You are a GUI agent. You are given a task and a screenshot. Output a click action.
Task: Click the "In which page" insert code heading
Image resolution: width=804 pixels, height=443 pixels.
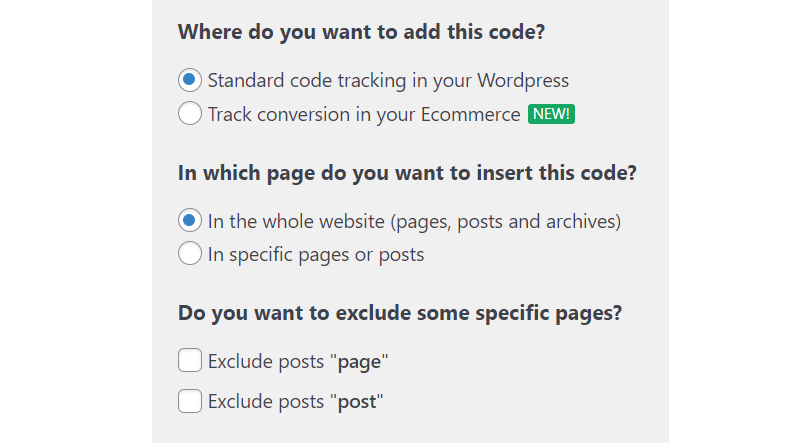[407, 172]
